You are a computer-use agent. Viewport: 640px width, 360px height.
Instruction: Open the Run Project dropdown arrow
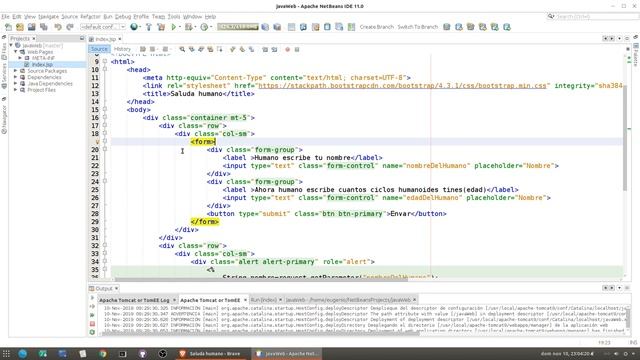point(180,27)
